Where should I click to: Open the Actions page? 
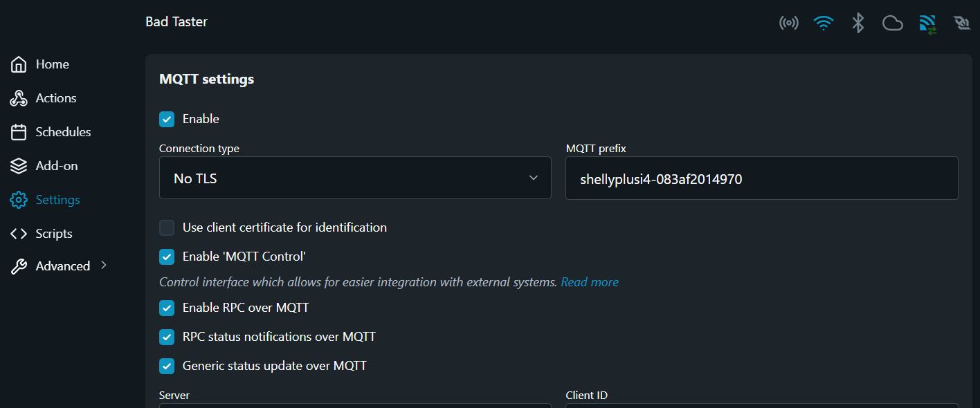pos(55,98)
